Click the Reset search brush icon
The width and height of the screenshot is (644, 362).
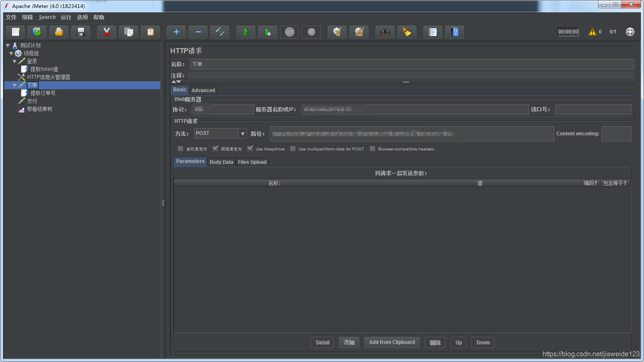407,32
